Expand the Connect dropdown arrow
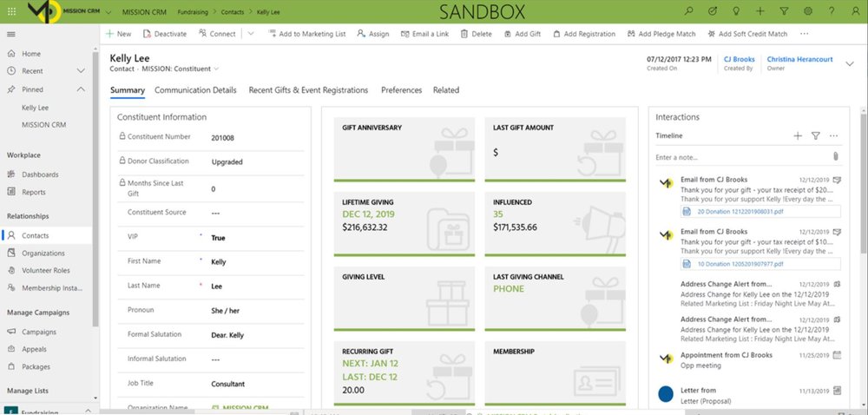The image size is (868, 415). (251, 34)
